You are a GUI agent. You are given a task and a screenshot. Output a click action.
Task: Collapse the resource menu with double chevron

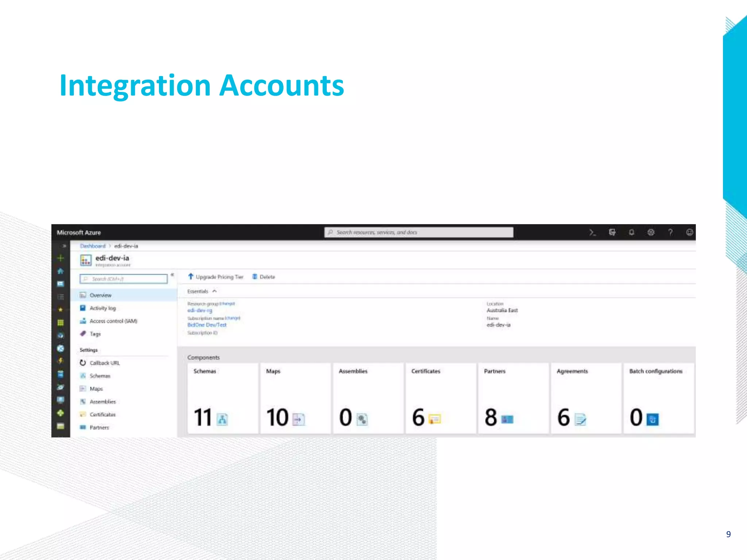[172, 275]
